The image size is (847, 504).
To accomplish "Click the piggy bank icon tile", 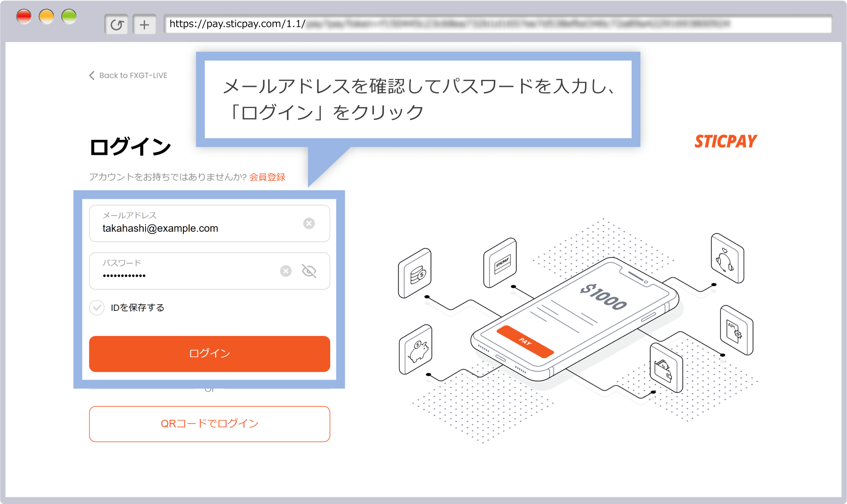I will point(416,350).
